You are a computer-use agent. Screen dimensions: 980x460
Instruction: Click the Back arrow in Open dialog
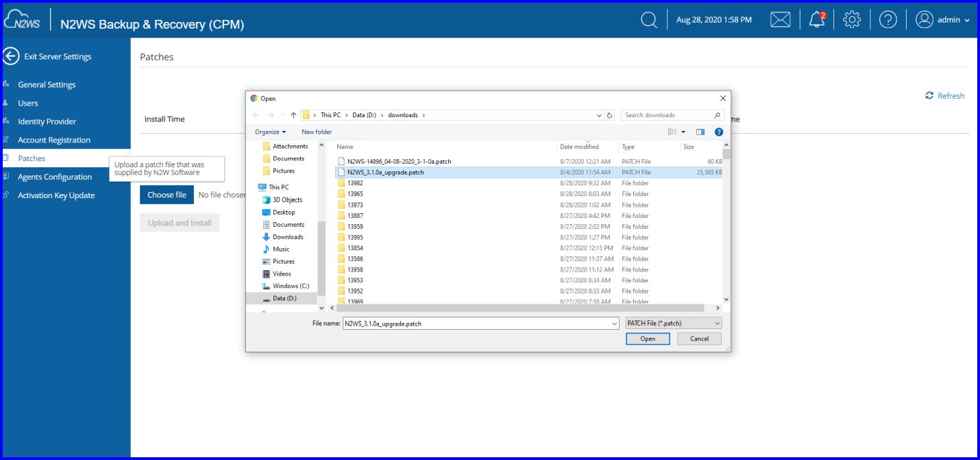pos(256,115)
